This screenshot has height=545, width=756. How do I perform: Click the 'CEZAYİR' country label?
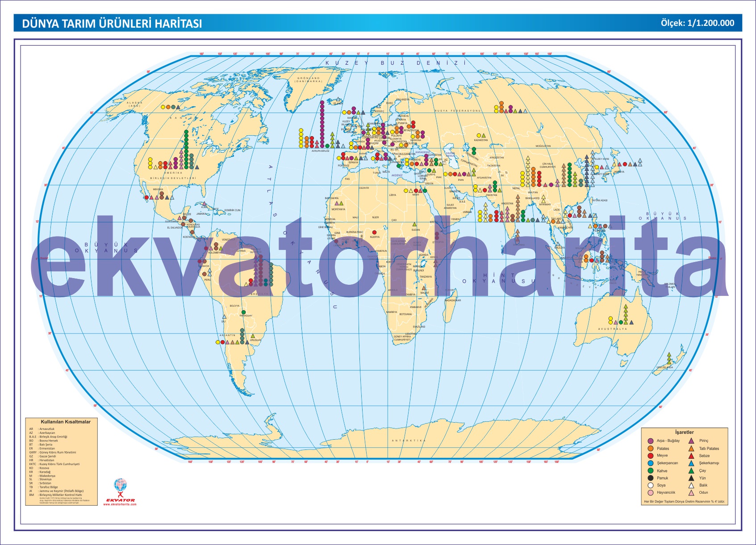pyautogui.click(x=364, y=188)
